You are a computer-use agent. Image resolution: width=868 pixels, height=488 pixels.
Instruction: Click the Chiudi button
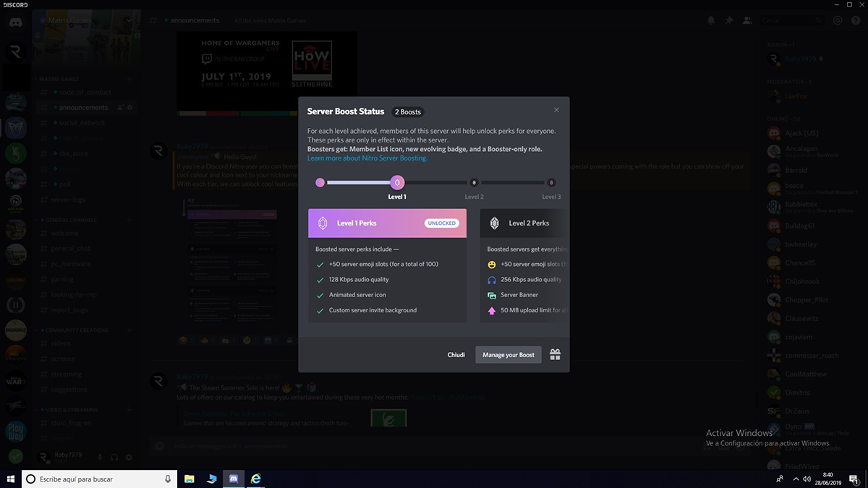pos(456,355)
